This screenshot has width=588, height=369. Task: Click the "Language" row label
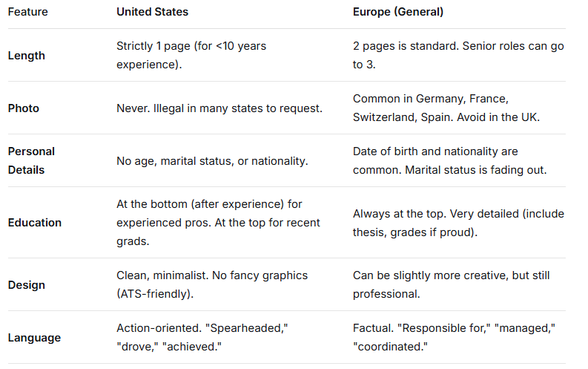tap(34, 338)
